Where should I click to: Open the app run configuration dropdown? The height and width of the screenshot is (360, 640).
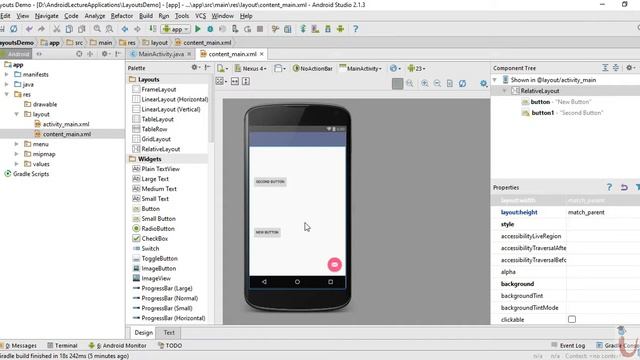coord(176,29)
